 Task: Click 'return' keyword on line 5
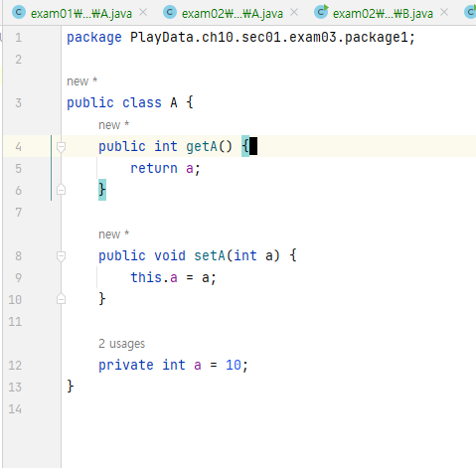pos(154,168)
